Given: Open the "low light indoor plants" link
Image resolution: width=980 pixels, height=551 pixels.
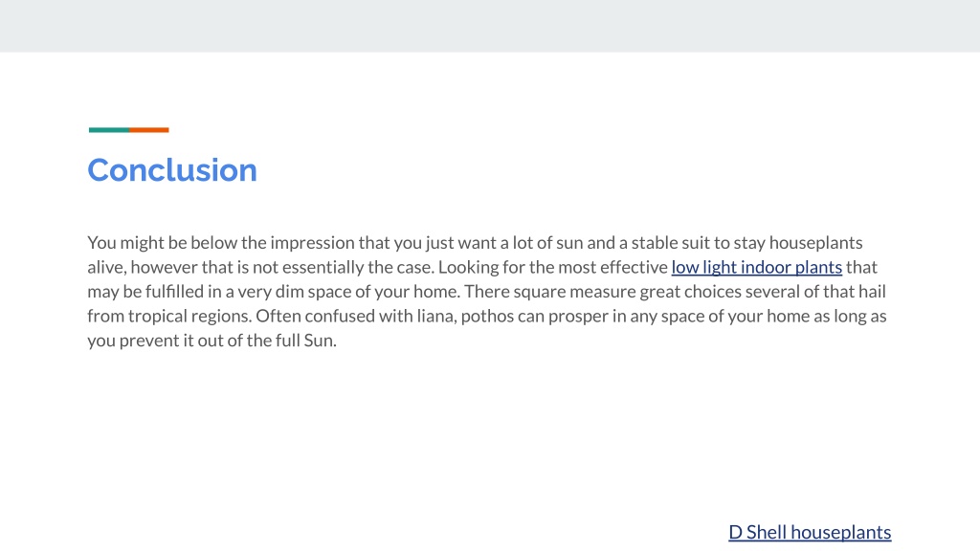Looking at the screenshot, I should point(756,268).
